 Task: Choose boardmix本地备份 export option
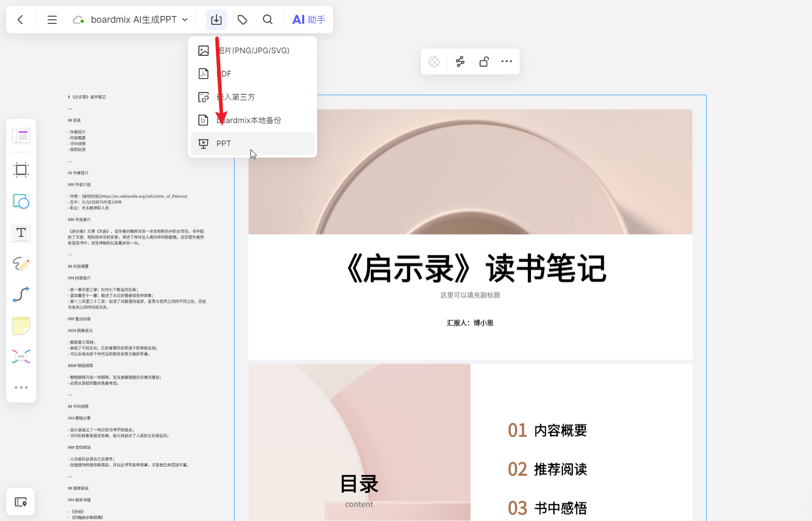coord(253,120)
